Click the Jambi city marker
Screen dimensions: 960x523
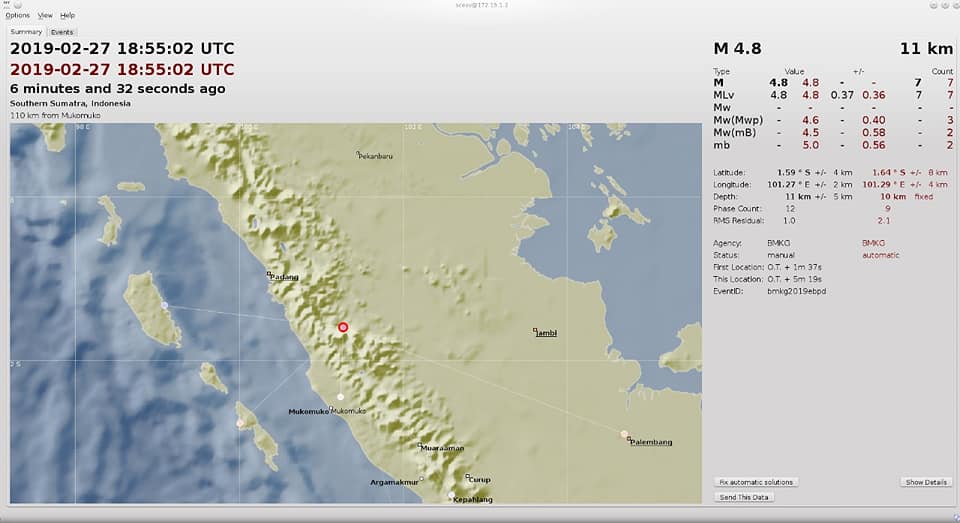point(534,330)
